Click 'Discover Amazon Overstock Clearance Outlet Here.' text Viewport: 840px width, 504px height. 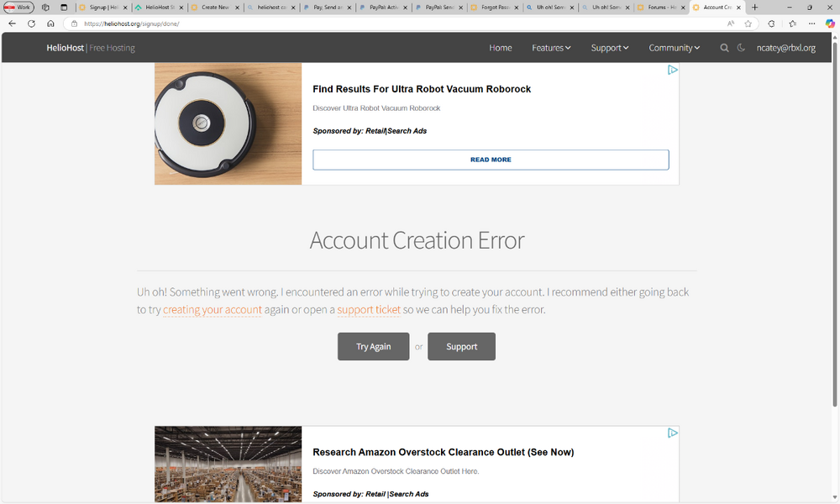click(x=396, y=471)
